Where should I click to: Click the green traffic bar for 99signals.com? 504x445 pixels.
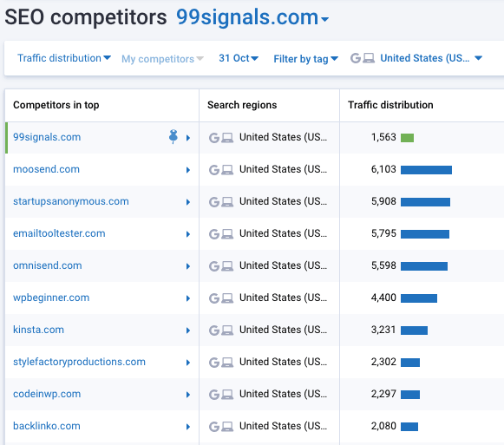[407, 138]
